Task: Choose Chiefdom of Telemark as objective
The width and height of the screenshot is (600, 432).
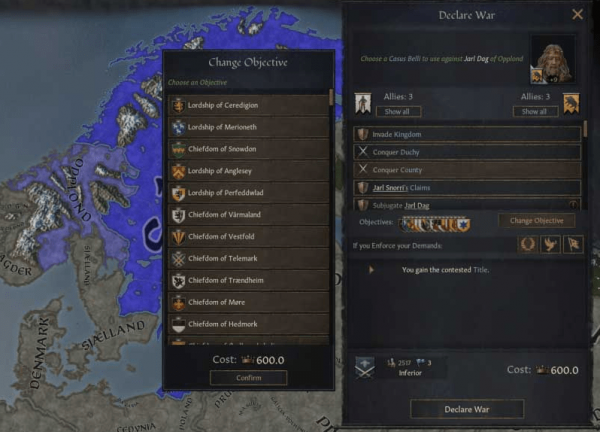Action: pyautogui.click(x=249, y=259)
